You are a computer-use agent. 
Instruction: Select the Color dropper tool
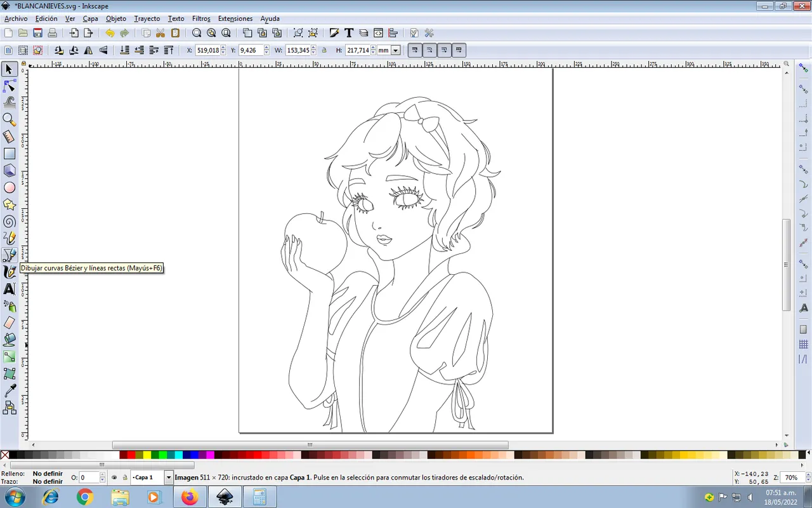pos(10,391)
